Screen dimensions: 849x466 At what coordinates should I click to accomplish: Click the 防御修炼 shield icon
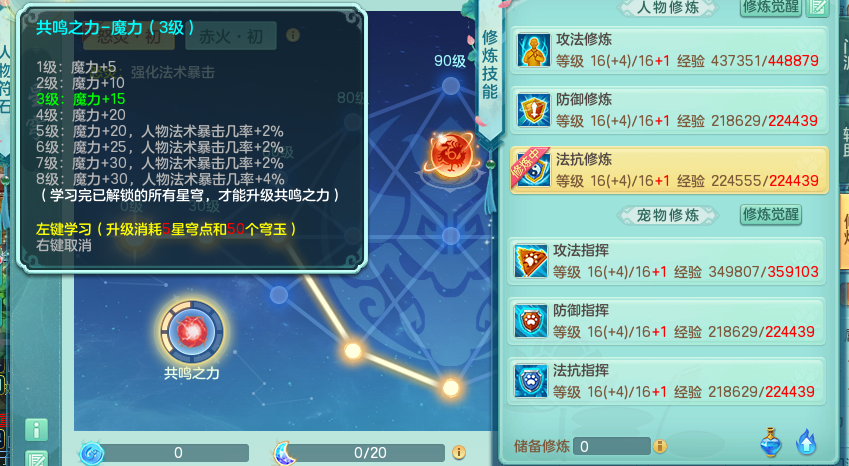tap(533, 110)
